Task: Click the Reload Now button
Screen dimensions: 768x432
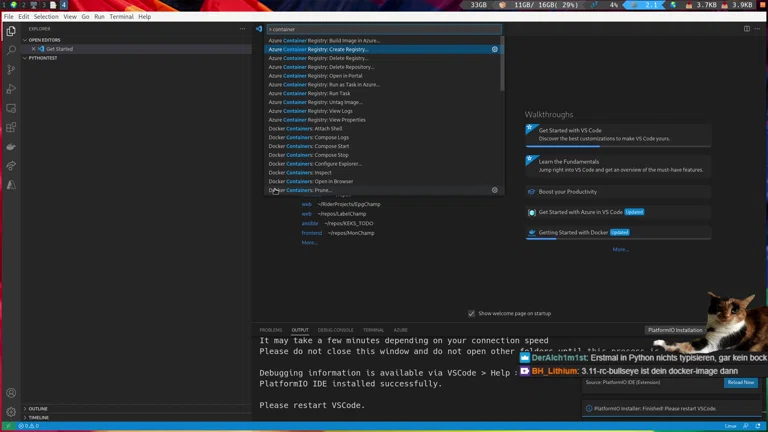Action: 740,382
